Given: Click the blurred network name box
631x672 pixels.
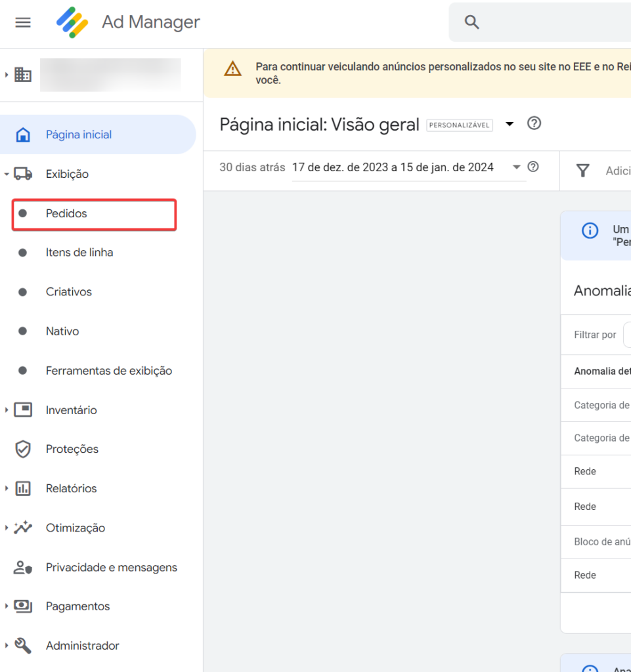Looking at the screenshot, I should 110,75.
